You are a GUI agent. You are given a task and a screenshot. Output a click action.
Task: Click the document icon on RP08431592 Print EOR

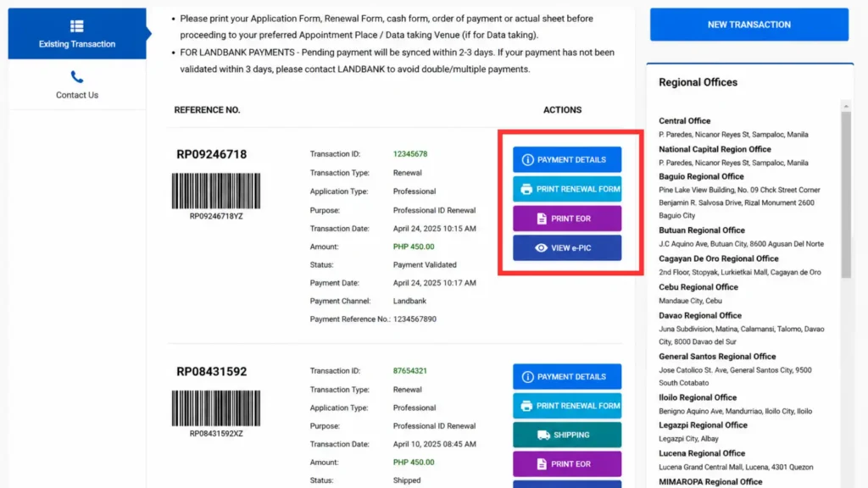[542, 464]
